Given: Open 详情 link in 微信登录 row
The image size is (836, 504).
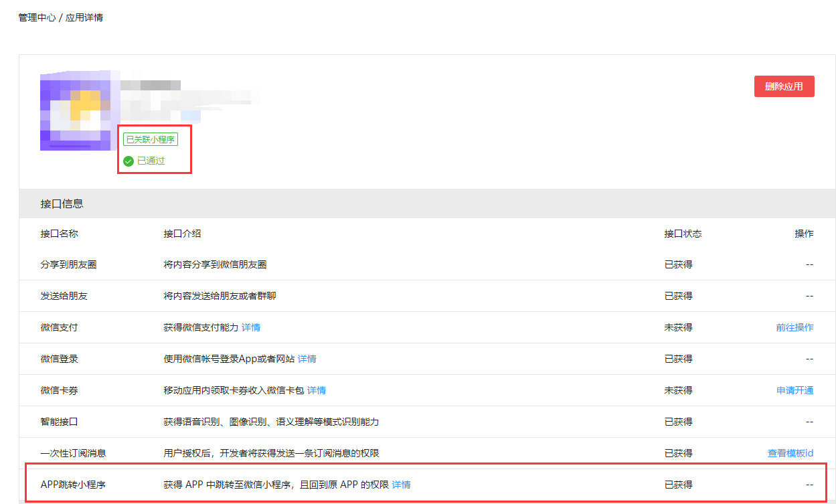Looking at the screenshot, I should coord(307,359).
